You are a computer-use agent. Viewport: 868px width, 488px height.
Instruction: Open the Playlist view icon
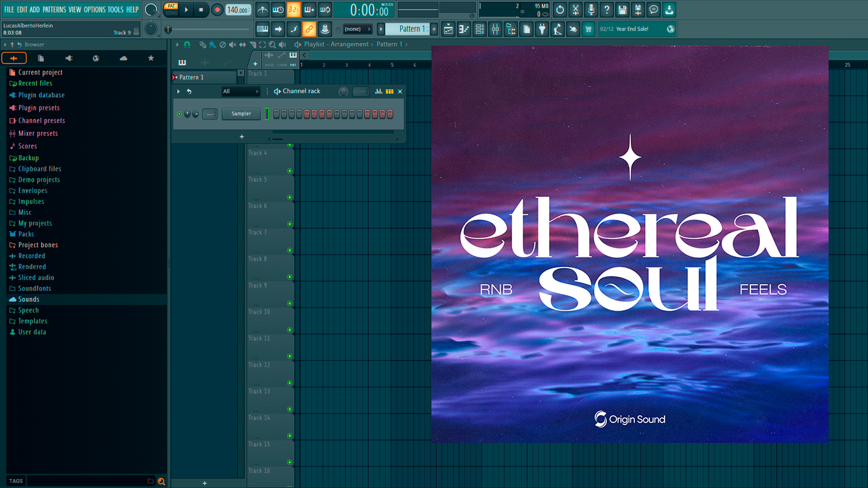tap(449, 29)
